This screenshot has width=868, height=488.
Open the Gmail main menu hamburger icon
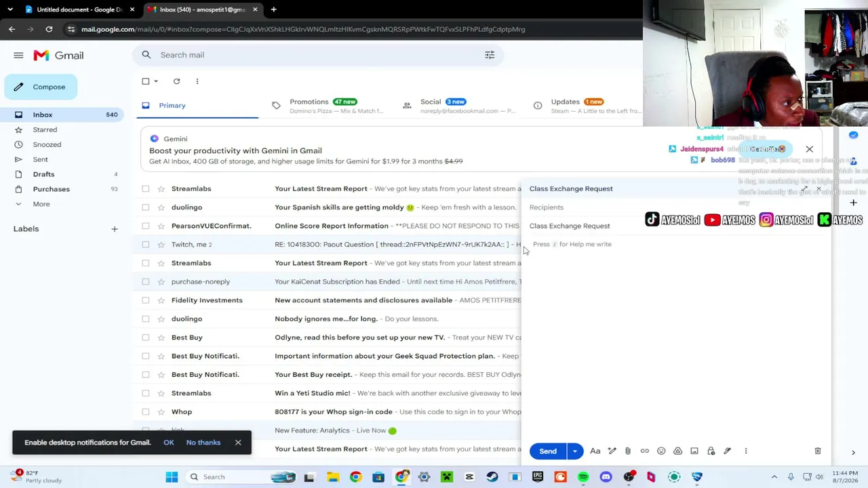tap(18, 56)
